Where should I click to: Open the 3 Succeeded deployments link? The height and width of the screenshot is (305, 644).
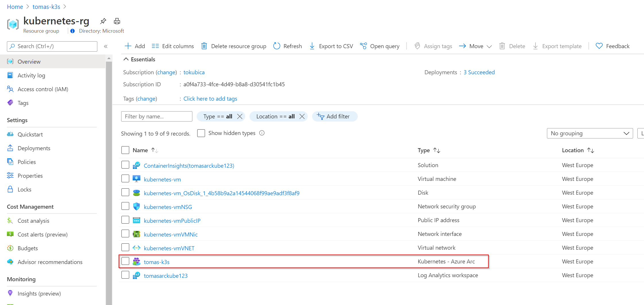[479, 72]
